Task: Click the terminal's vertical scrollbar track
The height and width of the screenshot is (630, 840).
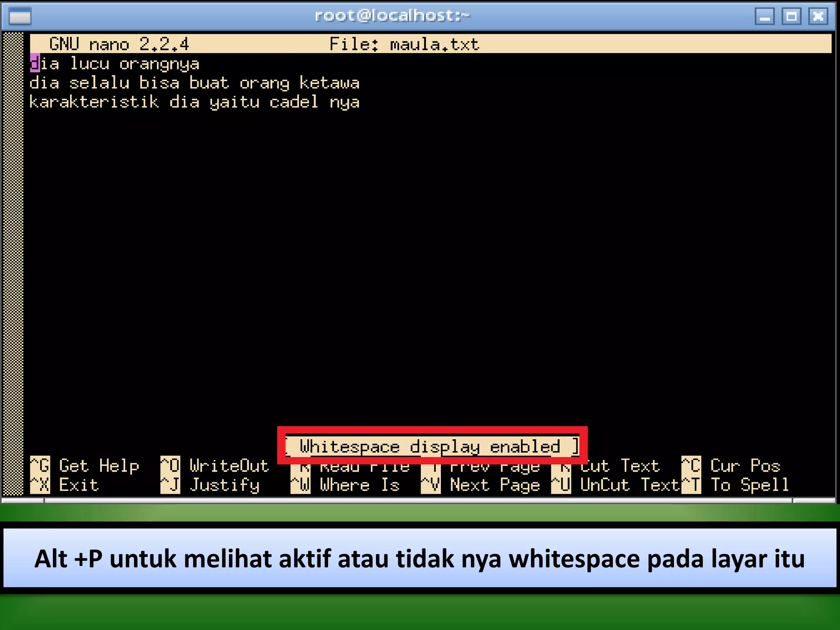Action: pyautogui.click(x=13, y=263)
